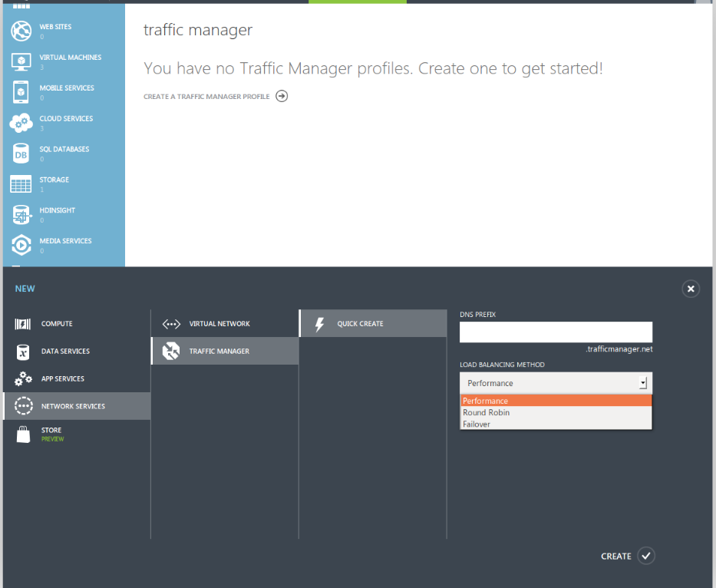
Task: Select Round Robin in the dropdown list
Action: (x=556, y=412)
